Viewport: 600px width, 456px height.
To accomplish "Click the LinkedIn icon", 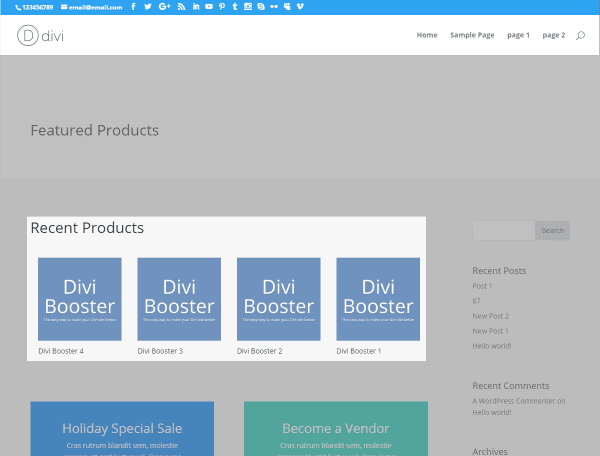I will [195, 7].
